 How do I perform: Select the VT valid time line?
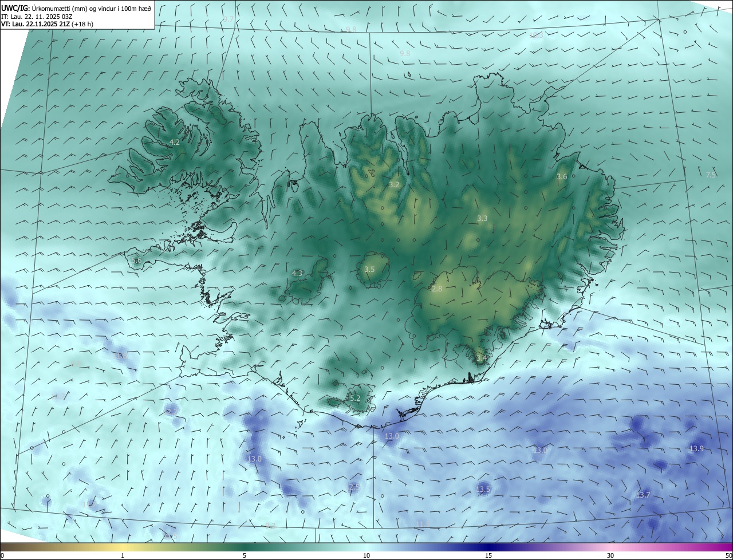(48, 24)
